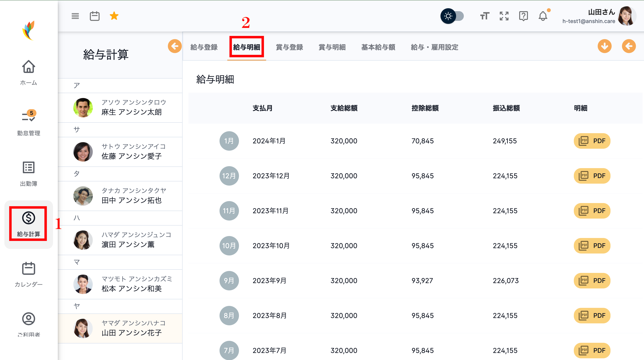This screenshot has height=360, width=644.
Task: Open the 基本給与額 tab
Action: 378,47
